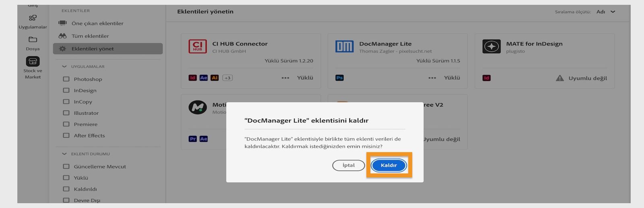Click Uyumlu değil on MATE for InDesign card

[588, 78]
